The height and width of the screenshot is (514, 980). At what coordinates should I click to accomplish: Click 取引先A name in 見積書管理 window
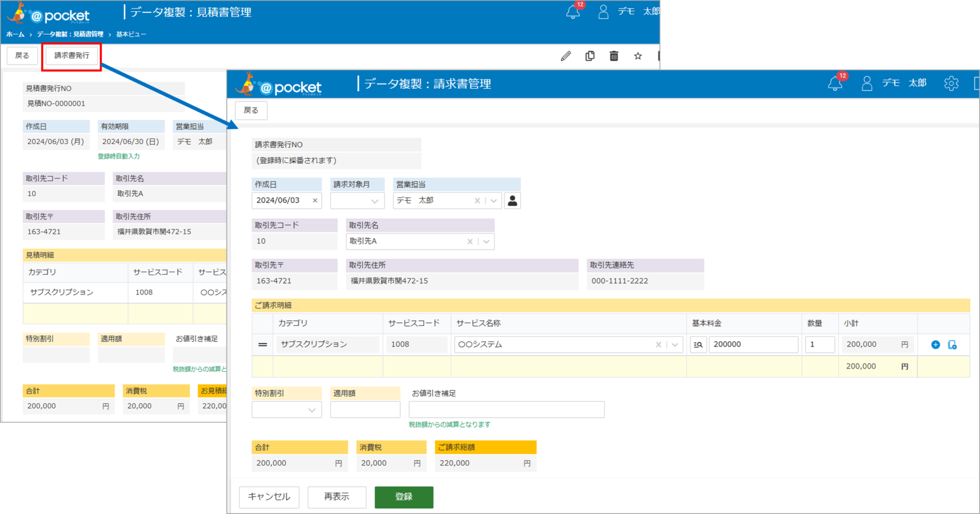(x=130, y=194)
